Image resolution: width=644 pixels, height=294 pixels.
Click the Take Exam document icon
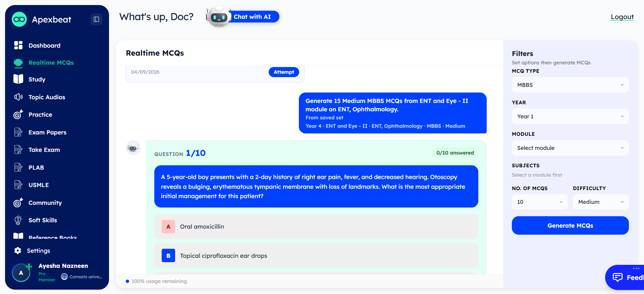(x=18, y=150)
